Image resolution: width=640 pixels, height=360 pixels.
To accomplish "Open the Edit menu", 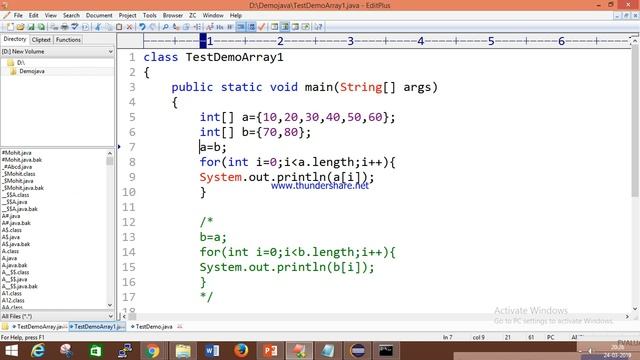I will tap(33, 16).
